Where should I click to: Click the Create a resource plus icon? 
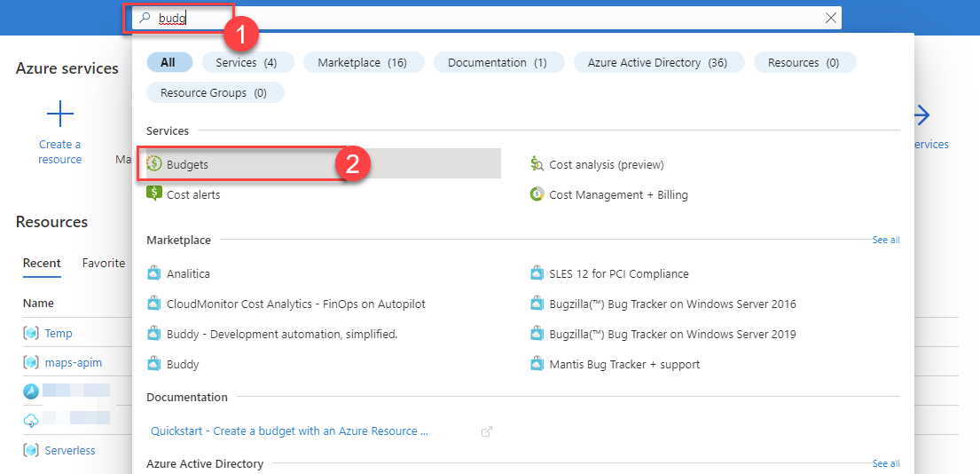pos(60,114)
